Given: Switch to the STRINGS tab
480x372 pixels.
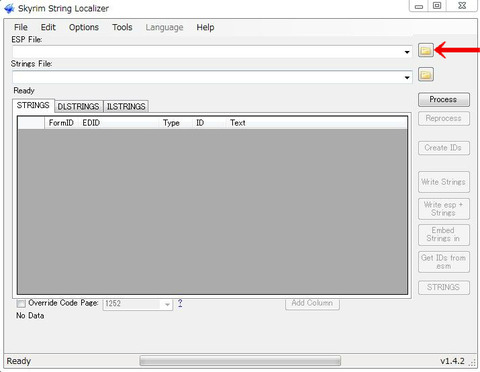Looking at the screenshot, I should pos(33,105).
